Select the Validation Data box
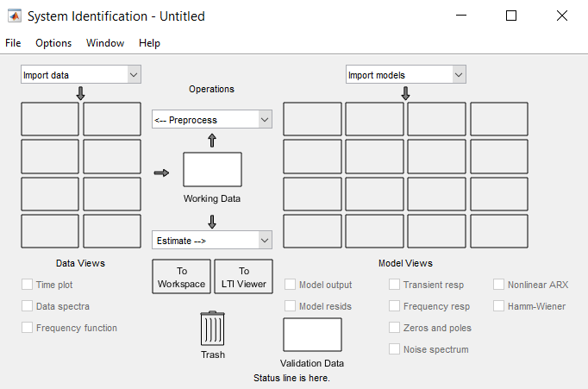588x389 pixels. pyautogui.click(x=312, y=335)
